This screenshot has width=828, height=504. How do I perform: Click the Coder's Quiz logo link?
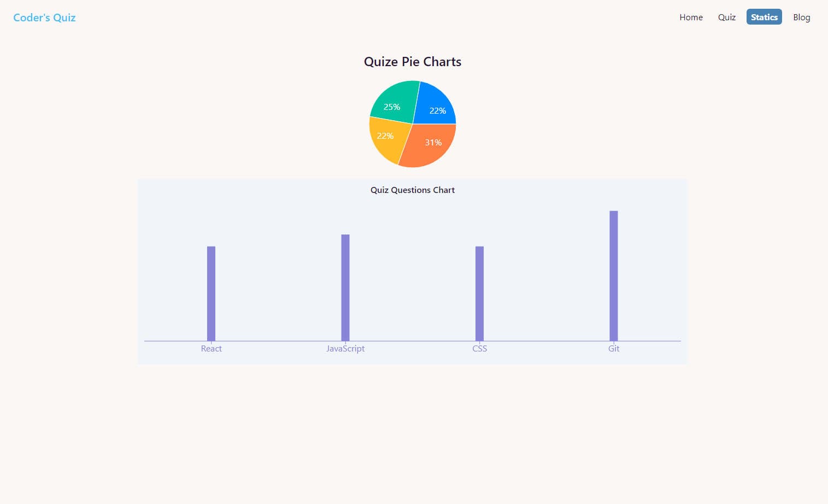[x=44, y=17]
